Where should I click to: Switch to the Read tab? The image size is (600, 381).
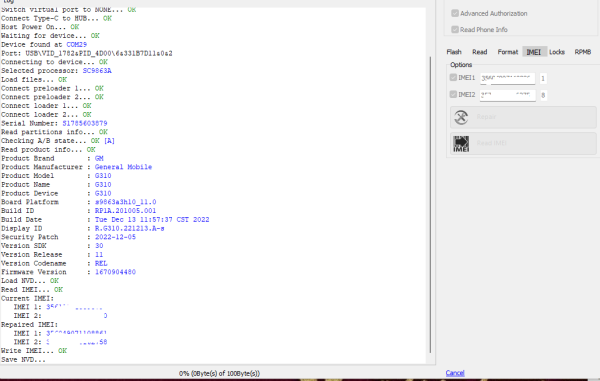coord(479,52)
